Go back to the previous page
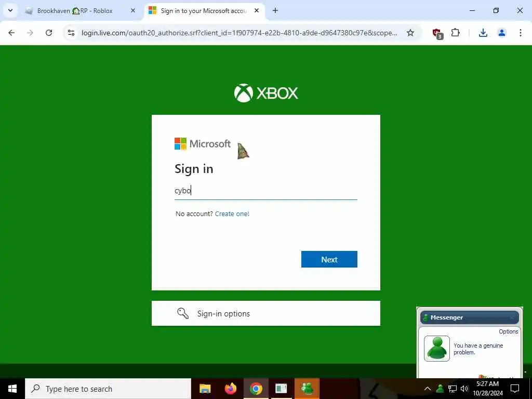This screenshot has height=399, width=532. pyautogui.click(x=11, y=33)
